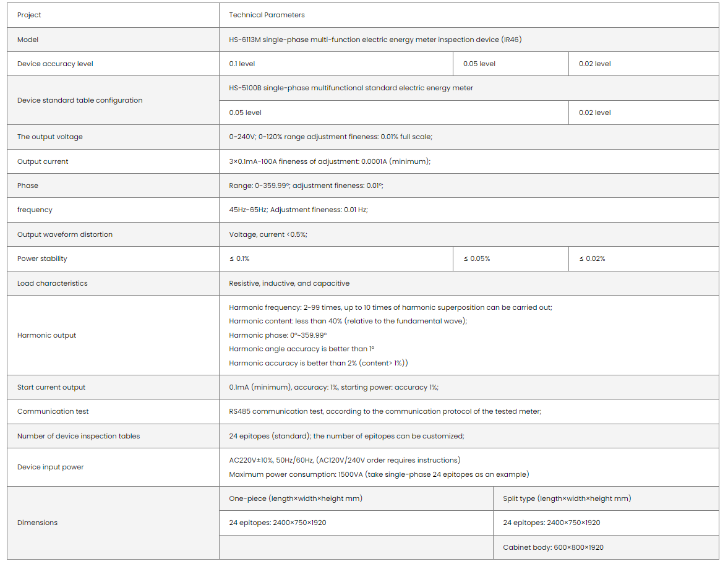Screen dimensions: 728x564
Task: Select the 45Hz-65Hz frequency value
Action: (x=298, y=210)
